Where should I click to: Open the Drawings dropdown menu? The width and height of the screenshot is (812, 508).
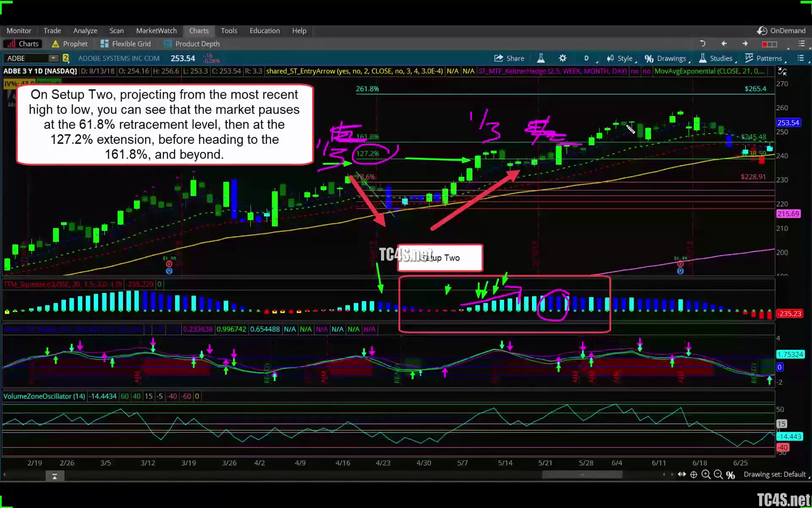pos(672,58)
